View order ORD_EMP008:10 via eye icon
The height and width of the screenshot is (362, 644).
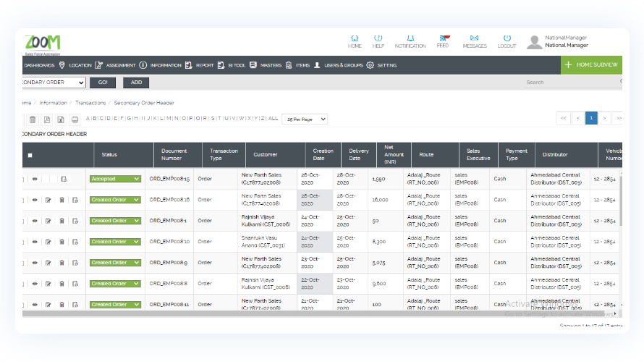point(35,242)
